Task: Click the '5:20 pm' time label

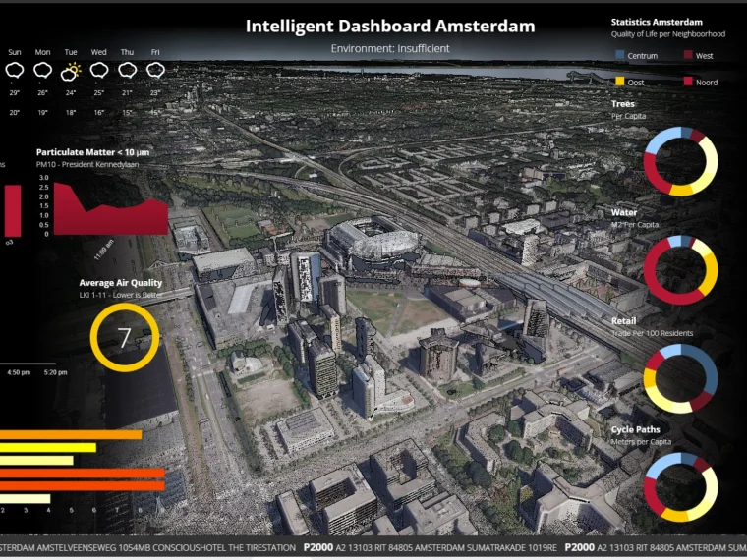Action: click(55, 372)
